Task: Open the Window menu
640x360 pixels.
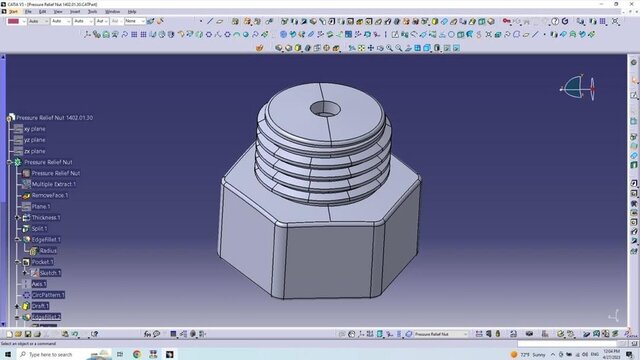Action: pyautogui.click(x=113, y=12)
